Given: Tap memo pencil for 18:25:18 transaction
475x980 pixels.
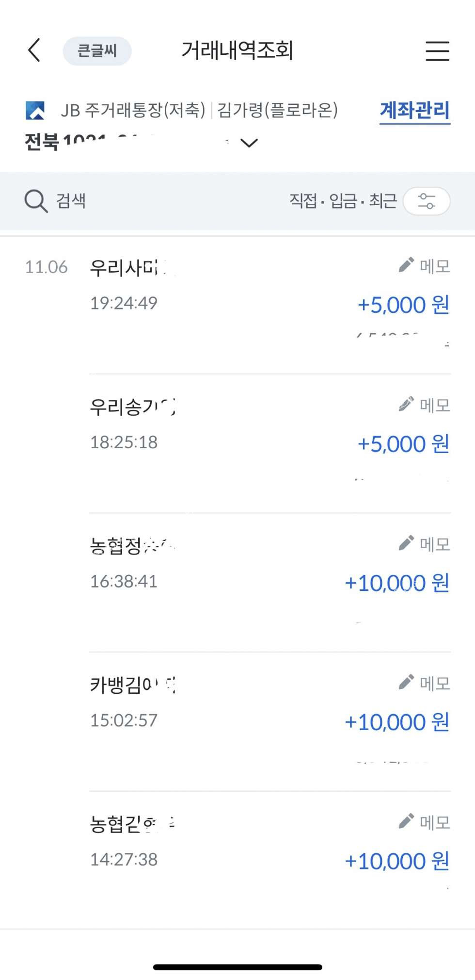Looking at the screenshot, I should (406, 404).
